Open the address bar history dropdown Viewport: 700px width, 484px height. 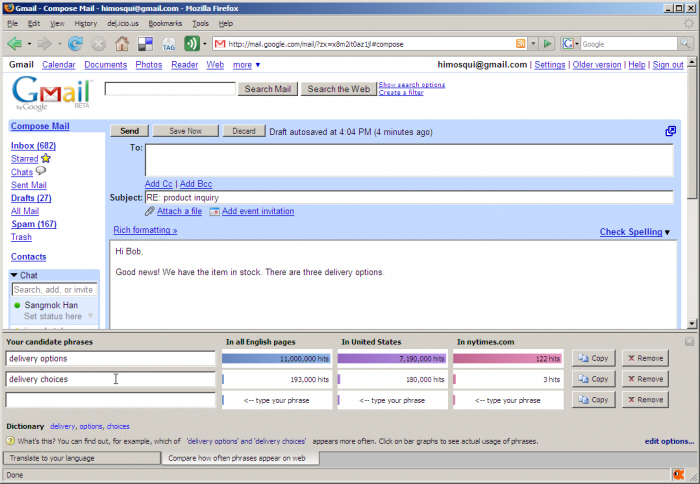[x=533, y=44]
